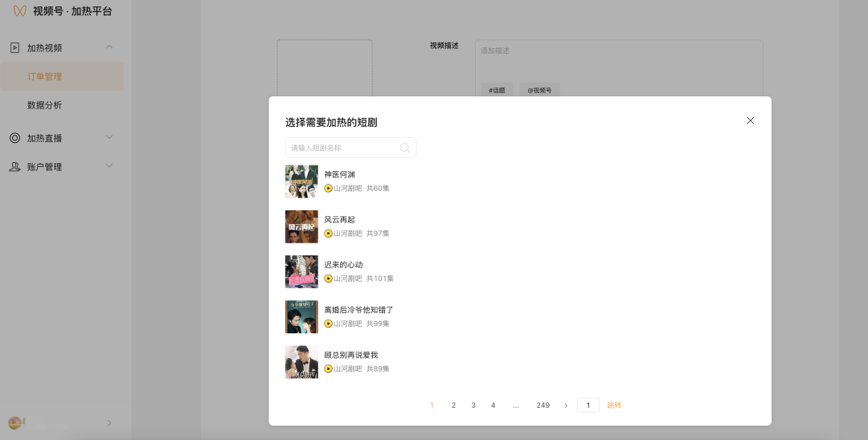Click the next page arrow in pagination
The image size is (868, 440).
(566, 405)
